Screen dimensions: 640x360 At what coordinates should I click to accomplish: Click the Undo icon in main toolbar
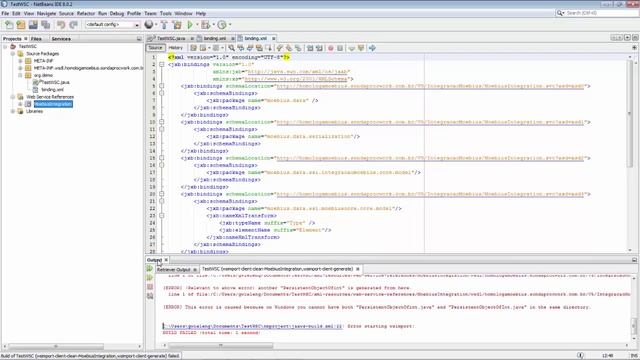pos(61,25)
